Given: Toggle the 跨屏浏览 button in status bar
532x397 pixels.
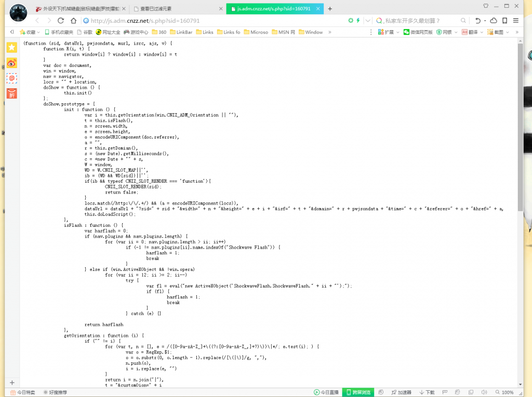Looking at the screenshot, I should (358, 392).
